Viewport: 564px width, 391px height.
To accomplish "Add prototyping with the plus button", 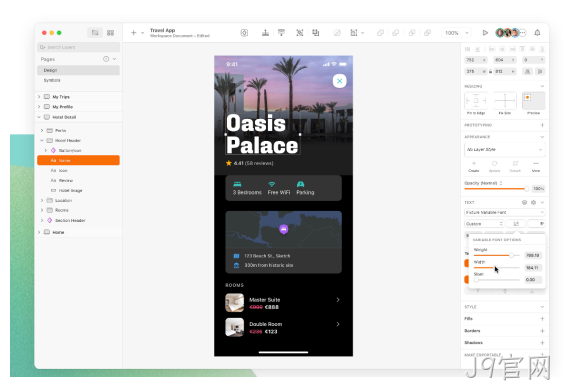I will click(x=542, y=125).
